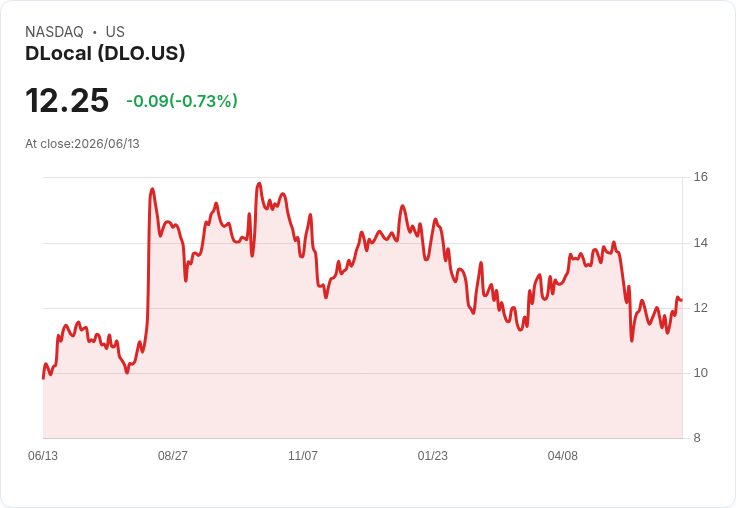The height and width of the screenshot is (508, 736).
Task: Click the 12 price axis label
Action: pyautogui.click(x=701, y=308)
